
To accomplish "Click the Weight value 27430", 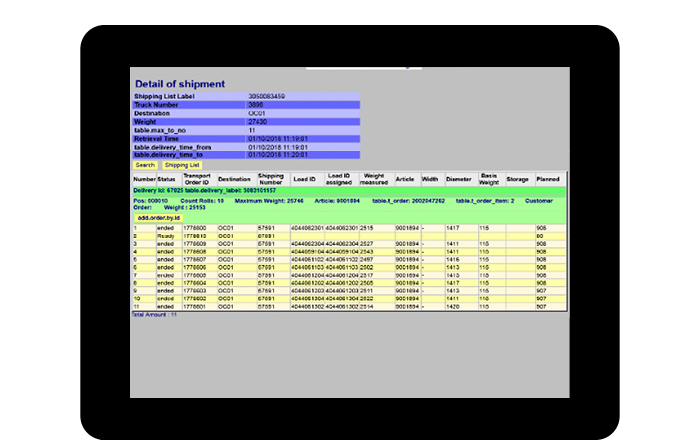I will pyautogui.click(x=258, y=122).
